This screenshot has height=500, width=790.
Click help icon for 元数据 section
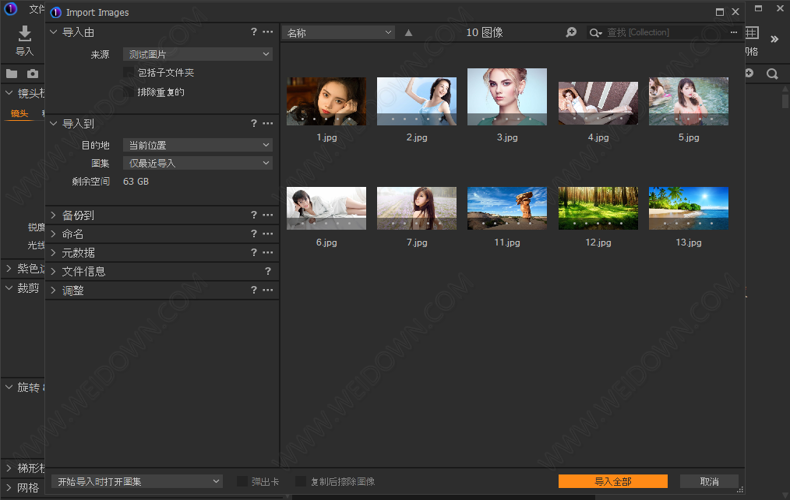(x=254, y=253)
